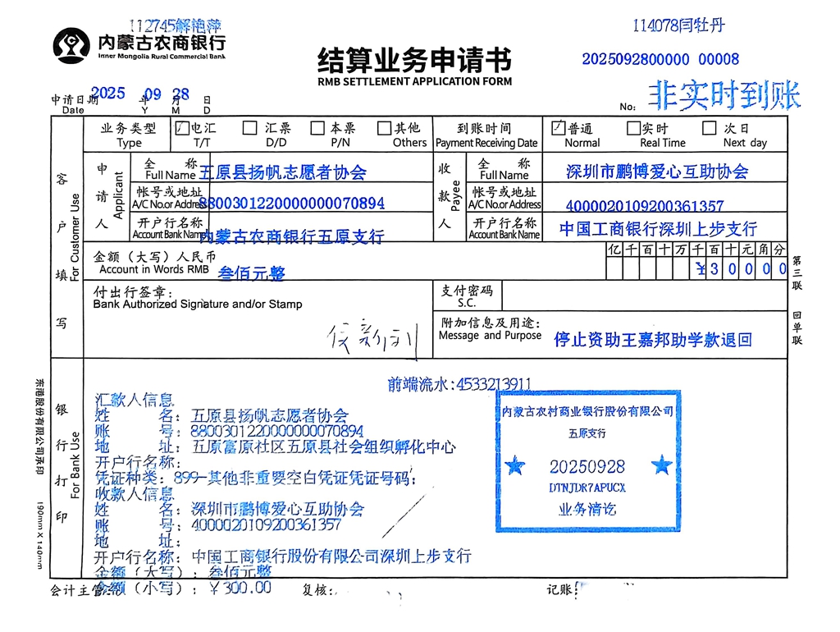Viewport: 840px width, 632px height.
Task: Check the 汇票 D/D box
Action: pyautogui.click(x=249, y=128)
